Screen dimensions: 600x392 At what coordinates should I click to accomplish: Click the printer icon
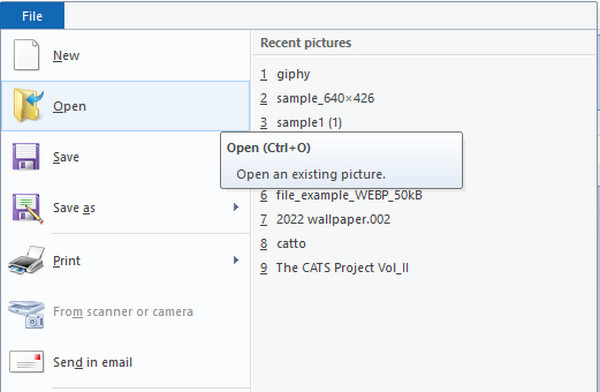click(x=26, y=260)
